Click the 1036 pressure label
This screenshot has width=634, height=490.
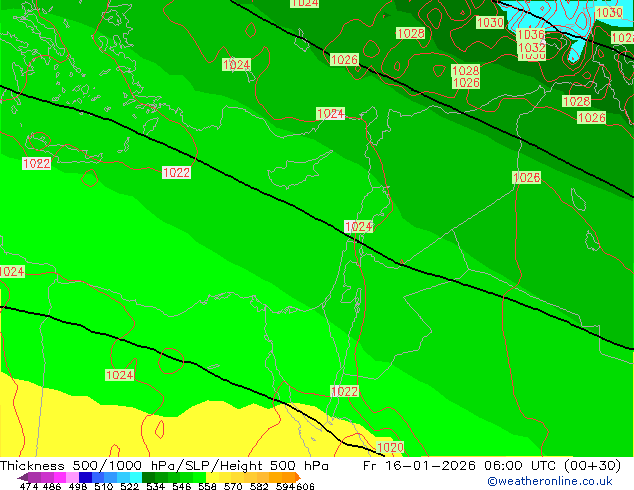(531, 34)
